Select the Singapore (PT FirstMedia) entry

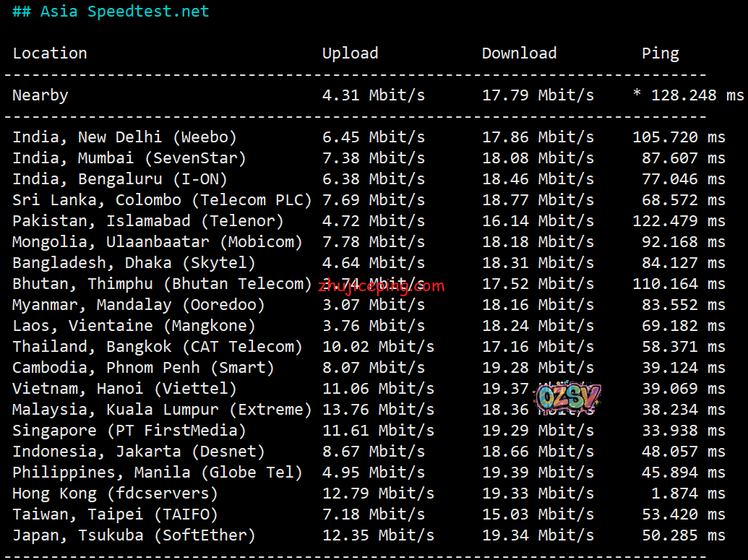[x=129, y=431]
